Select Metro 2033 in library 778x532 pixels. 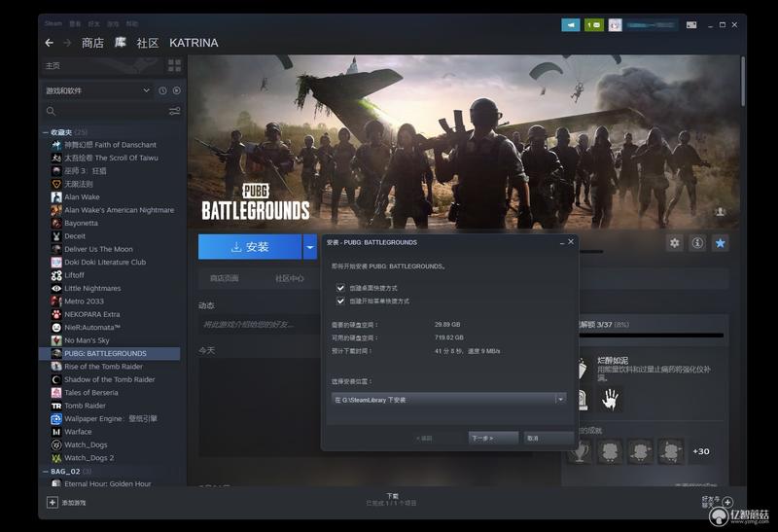click(78, 301)
